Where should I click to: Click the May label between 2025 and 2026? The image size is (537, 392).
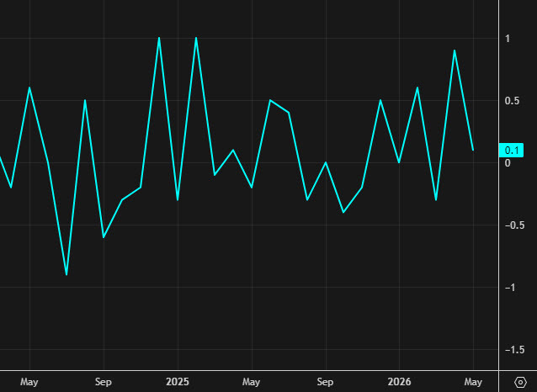[x=252, y=382]
